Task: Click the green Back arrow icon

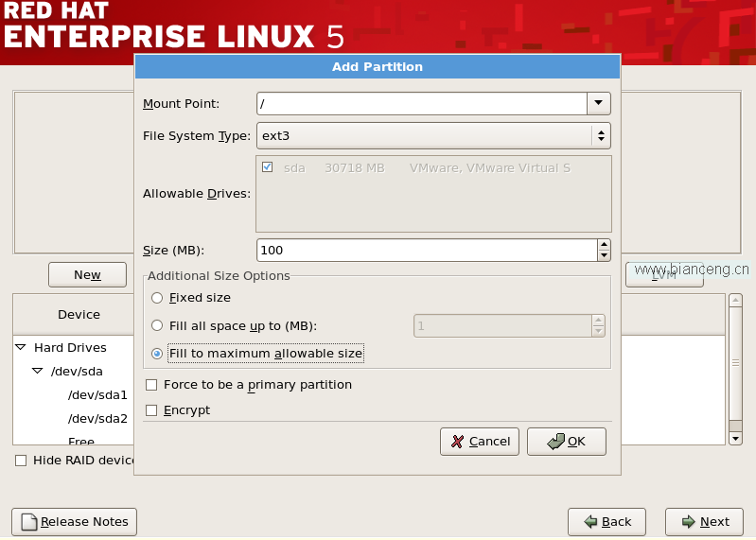Action: tap(590, 522)
